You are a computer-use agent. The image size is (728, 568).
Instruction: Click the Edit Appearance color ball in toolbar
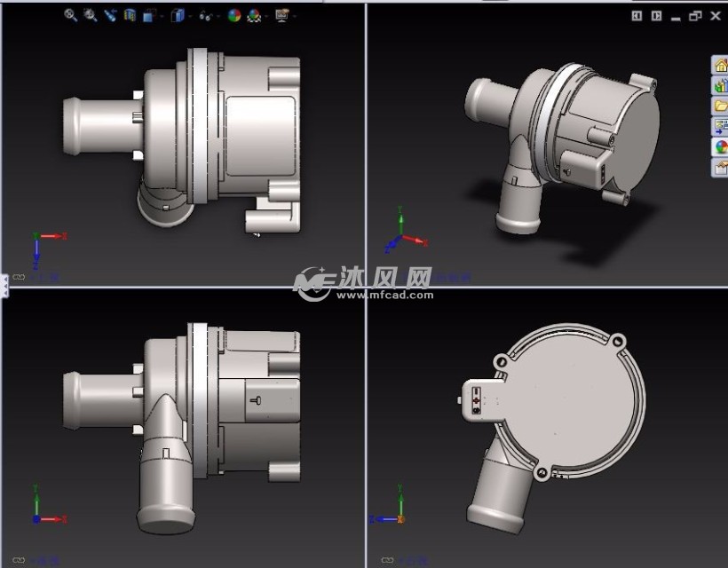tap(234, 15)
